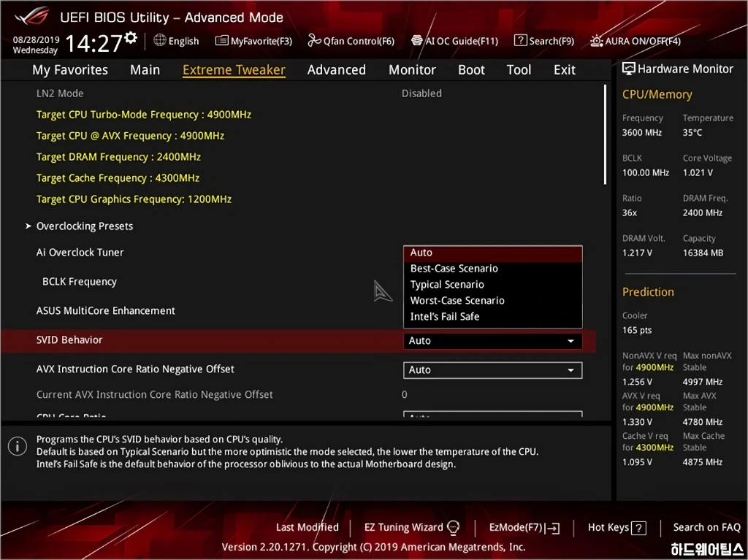The width and height of the screenshot is (748, 560).
Task: Select AVX Instruction Core Ratio Negative Offset label
Action: [x=135, y=369]
